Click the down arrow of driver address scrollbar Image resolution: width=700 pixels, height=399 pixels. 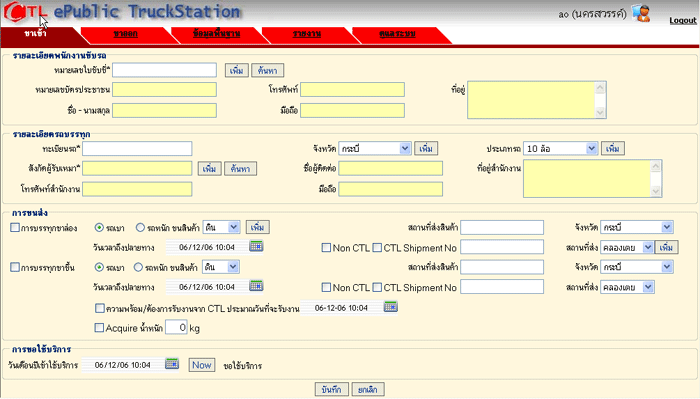600,112
